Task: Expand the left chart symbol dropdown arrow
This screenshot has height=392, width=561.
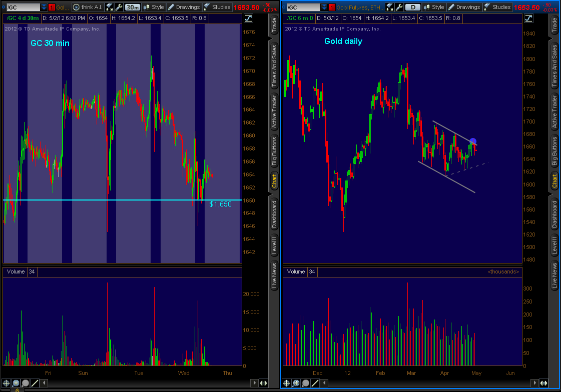Action: [x=44, y=7]
